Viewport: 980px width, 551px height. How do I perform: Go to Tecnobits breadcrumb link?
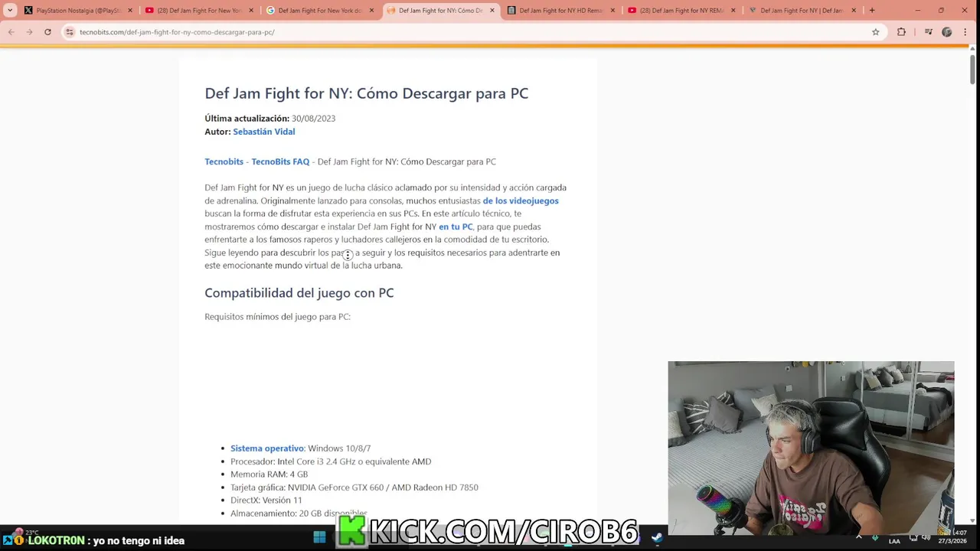pyautogui.click(x=224, y=161)
